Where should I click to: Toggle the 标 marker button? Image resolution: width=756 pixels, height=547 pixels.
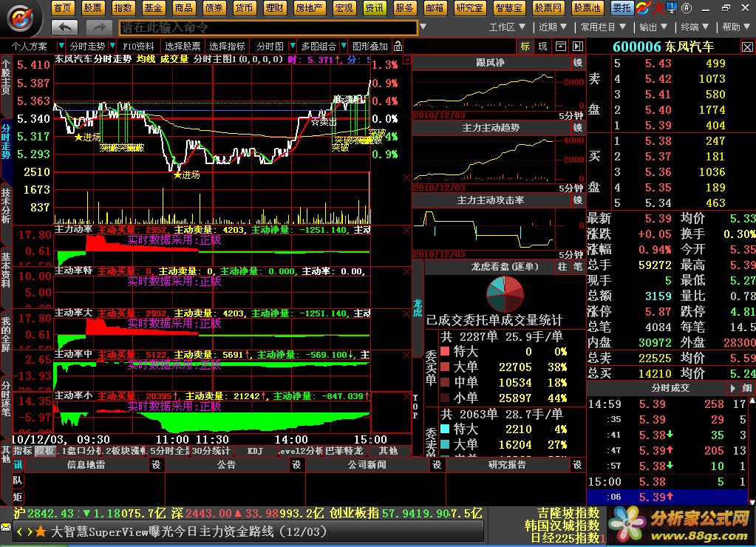tap(525, 47)
